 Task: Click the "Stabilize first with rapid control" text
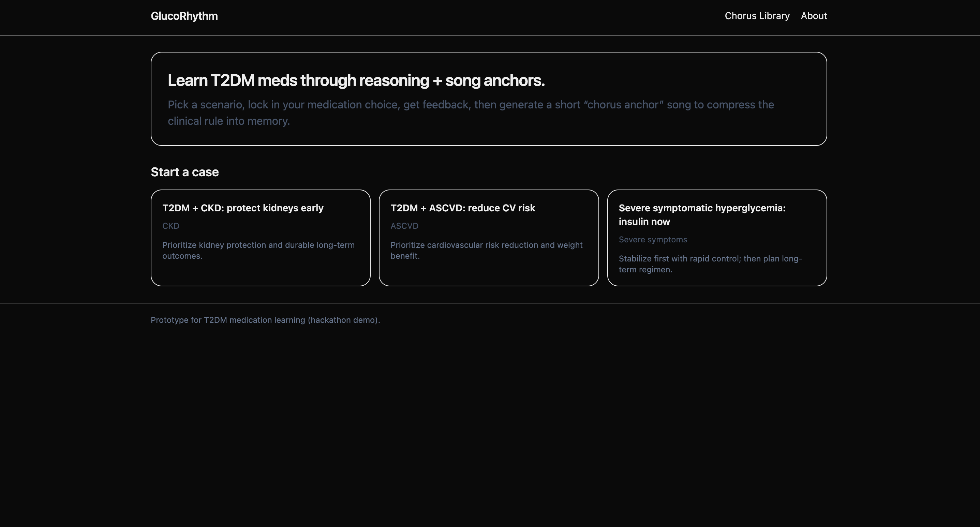coord(710,264)
